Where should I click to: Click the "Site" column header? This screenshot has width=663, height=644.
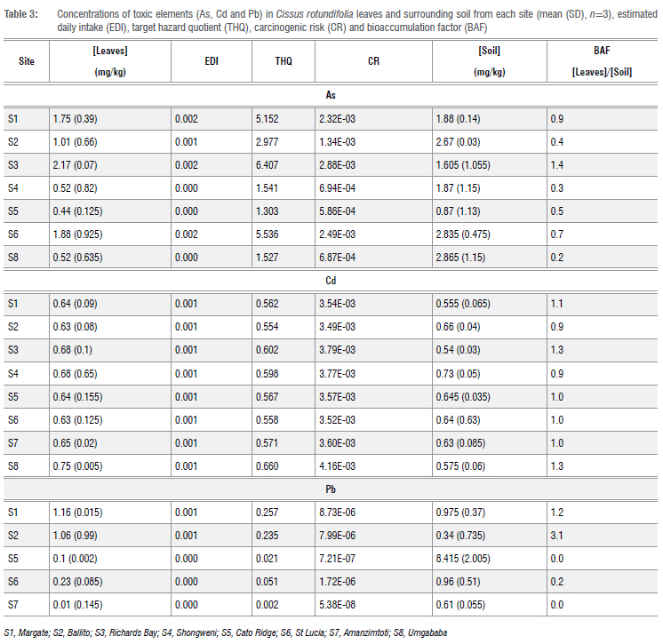27,61
